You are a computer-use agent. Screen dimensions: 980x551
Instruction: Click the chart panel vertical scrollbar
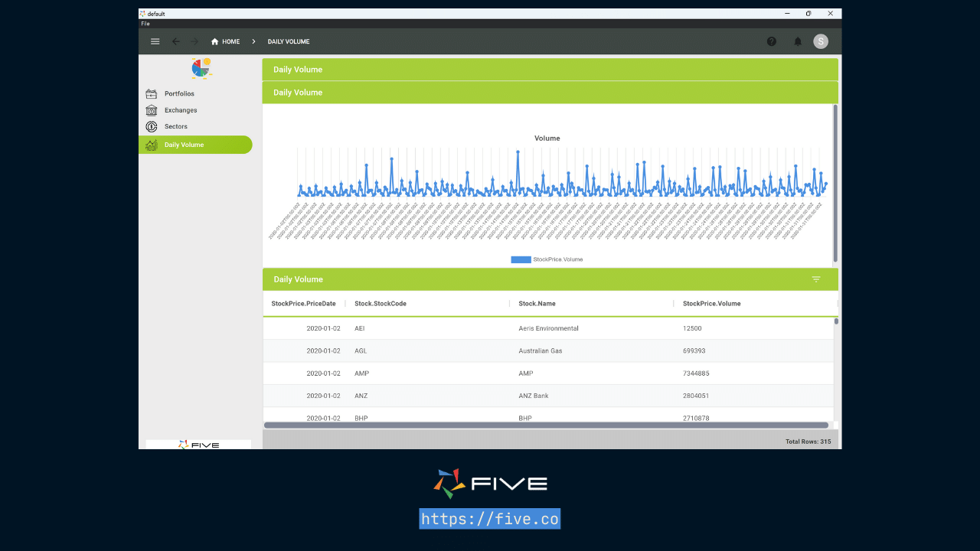835,184
